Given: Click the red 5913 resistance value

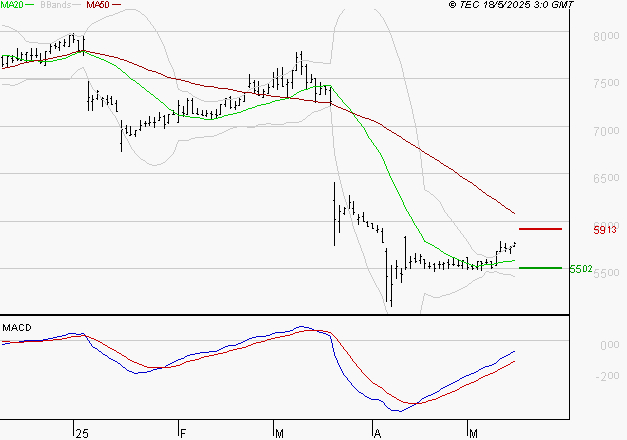Looking at the screenshot, I should 605,230.
